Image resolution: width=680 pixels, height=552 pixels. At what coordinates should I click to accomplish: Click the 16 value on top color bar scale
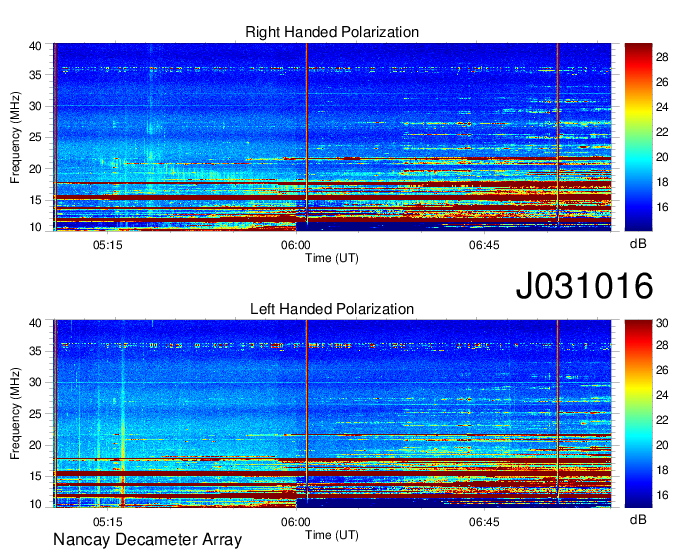662,207
